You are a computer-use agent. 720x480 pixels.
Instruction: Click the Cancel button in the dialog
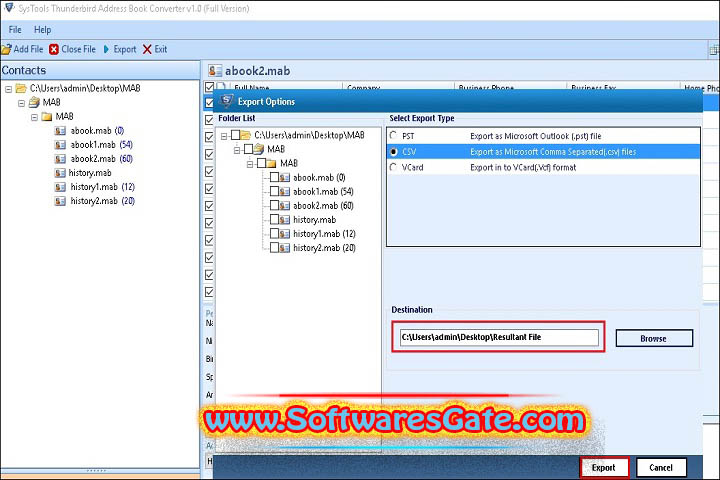(x=661, y=468)
